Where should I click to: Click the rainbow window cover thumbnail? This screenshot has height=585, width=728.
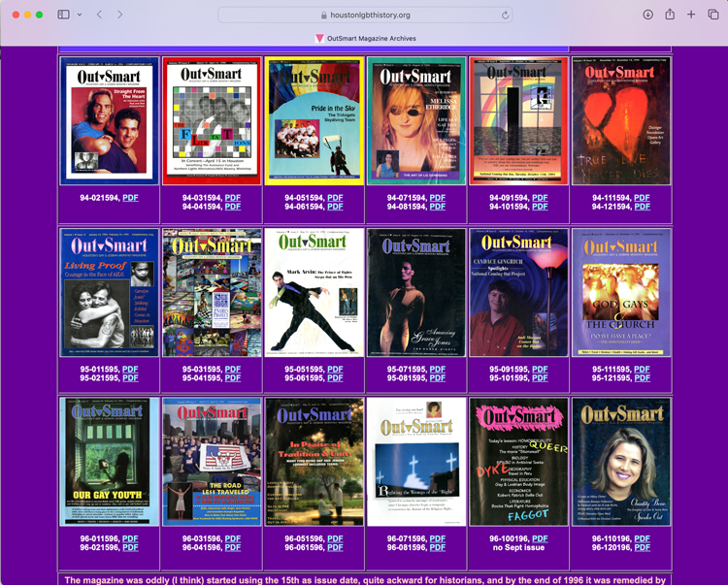[518, 121]
